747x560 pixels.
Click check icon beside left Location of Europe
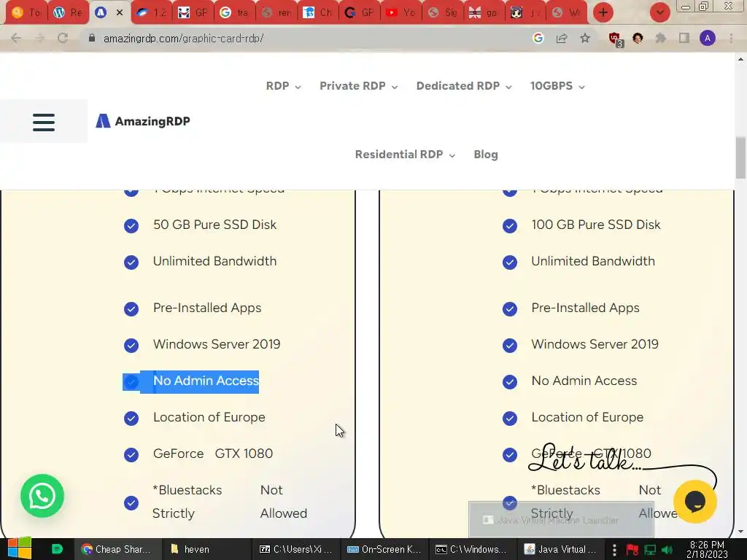[x=131, y=418]
